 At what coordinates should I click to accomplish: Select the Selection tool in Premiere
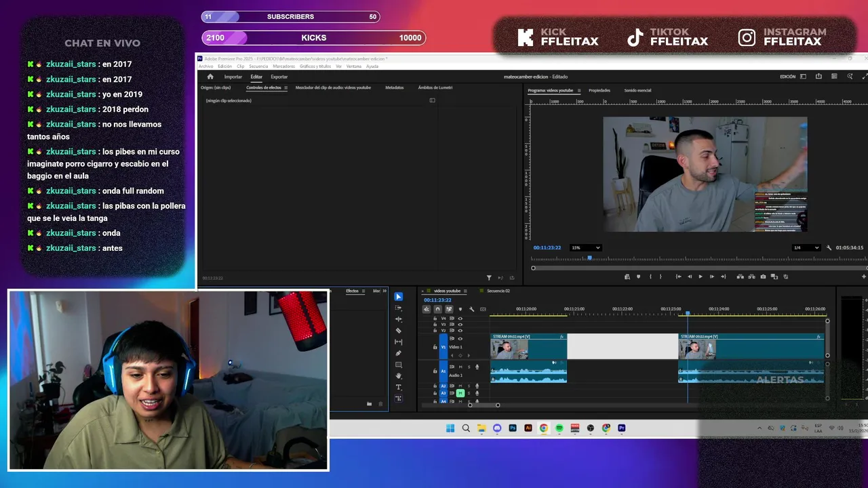398,297
